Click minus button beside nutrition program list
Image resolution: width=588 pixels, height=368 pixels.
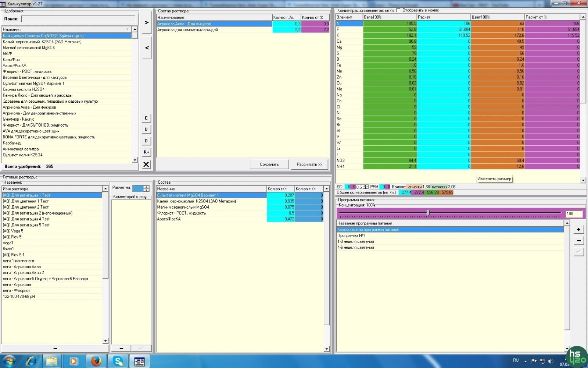(x=578, y=241)
